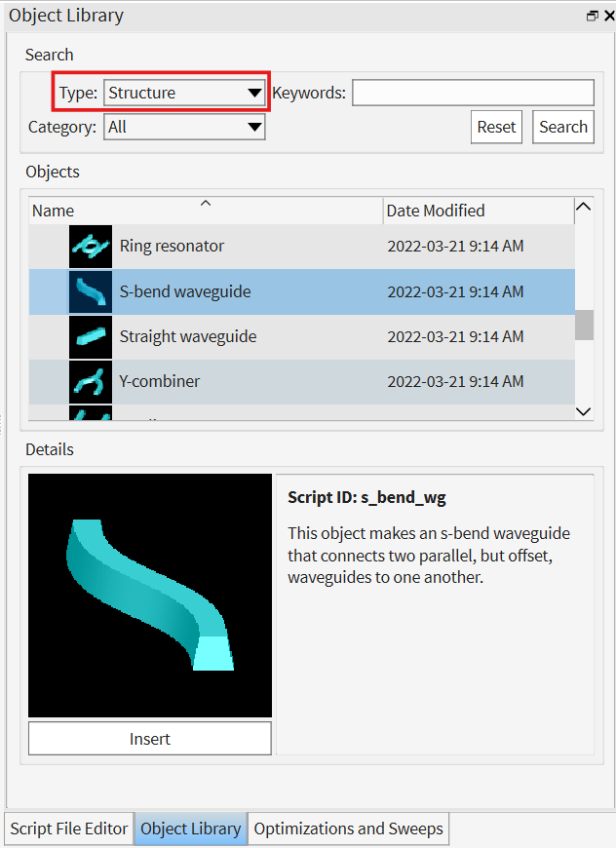Click the Straight waveguide thumbnail icon
The width and height of the screenshot is (616, 848).
click(x=91, y=336)
